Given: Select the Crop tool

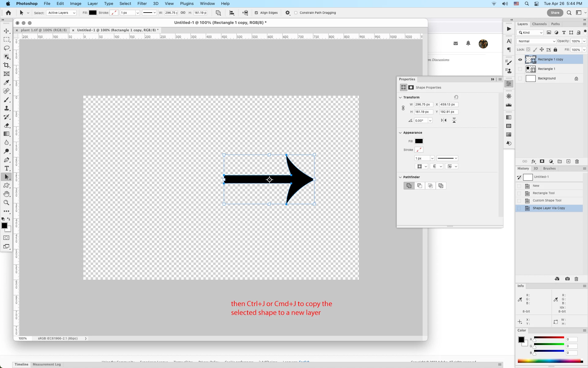Looking at the screenshot, I should click(x=6, y=65).
